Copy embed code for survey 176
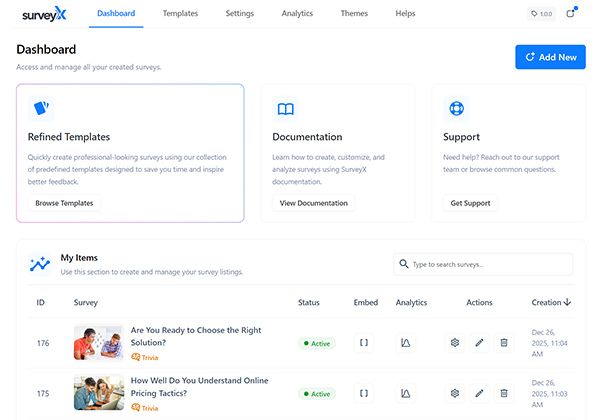600x420 pixels. (364, 343)
